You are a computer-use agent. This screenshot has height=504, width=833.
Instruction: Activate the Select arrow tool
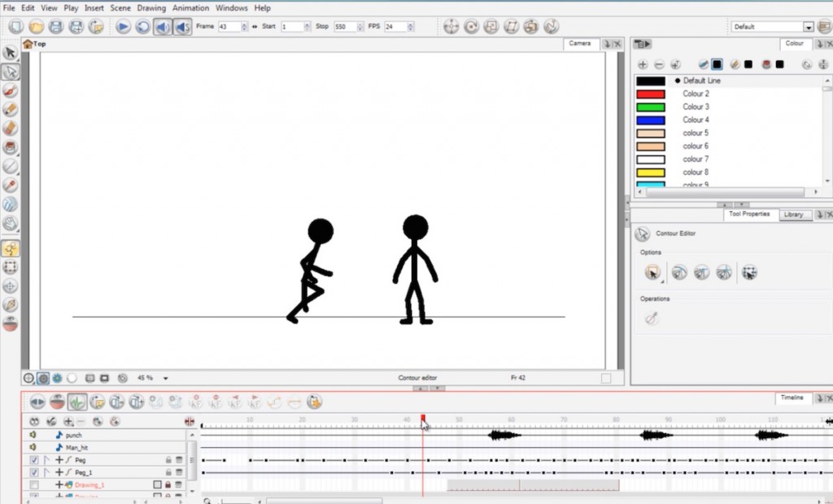(11, 52)
